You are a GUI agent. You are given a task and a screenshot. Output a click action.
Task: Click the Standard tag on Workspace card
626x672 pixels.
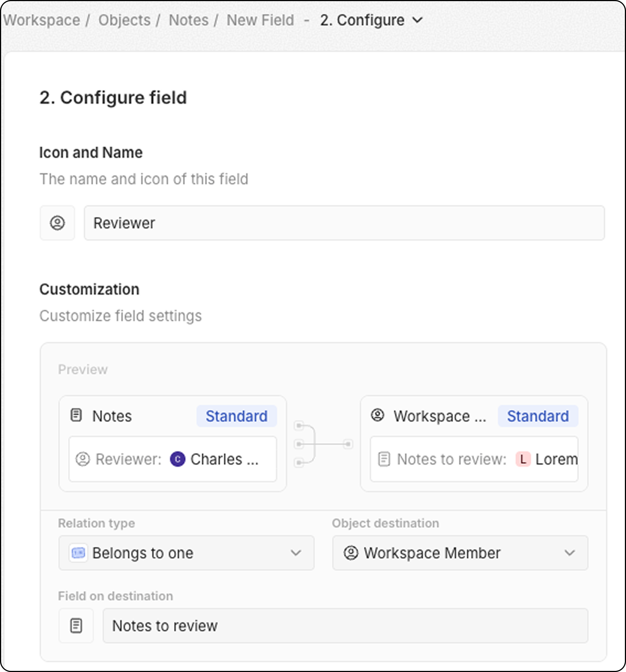point(538,416)
